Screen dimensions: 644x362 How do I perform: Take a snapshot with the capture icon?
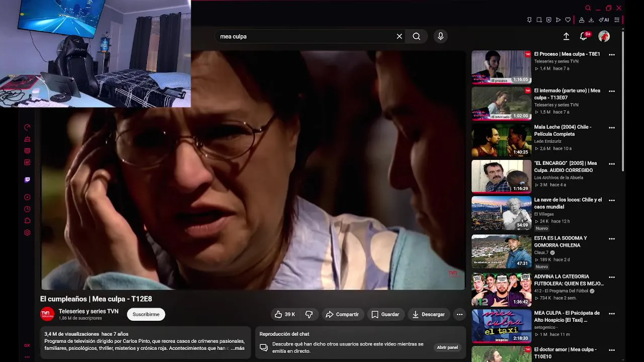pyautogui.click(x=539, y=20)
